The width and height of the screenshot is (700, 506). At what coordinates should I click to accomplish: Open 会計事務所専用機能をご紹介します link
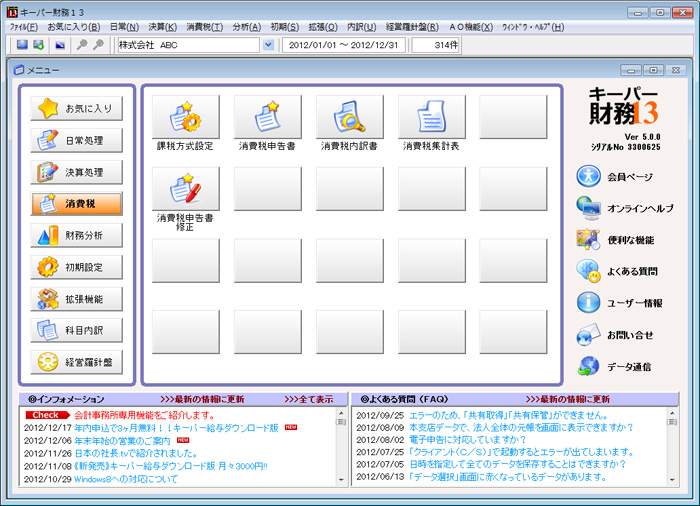[145, 415]
